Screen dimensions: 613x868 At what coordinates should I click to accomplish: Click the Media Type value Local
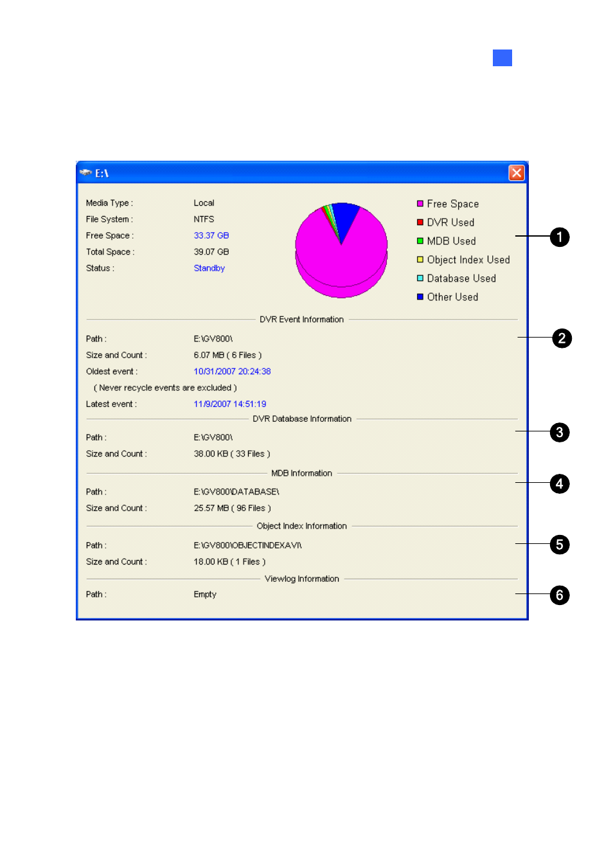pos(204,203)
